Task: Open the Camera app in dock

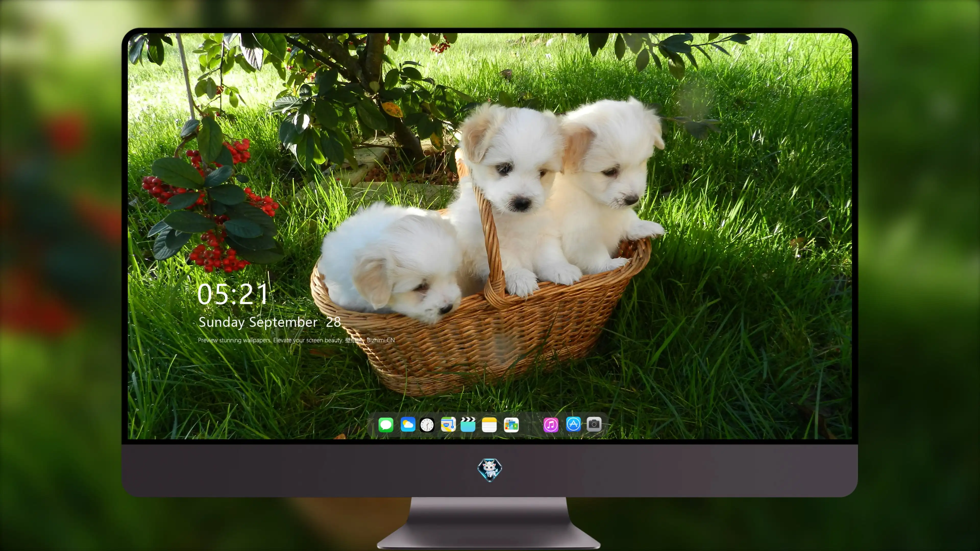Action: (594, 424)
